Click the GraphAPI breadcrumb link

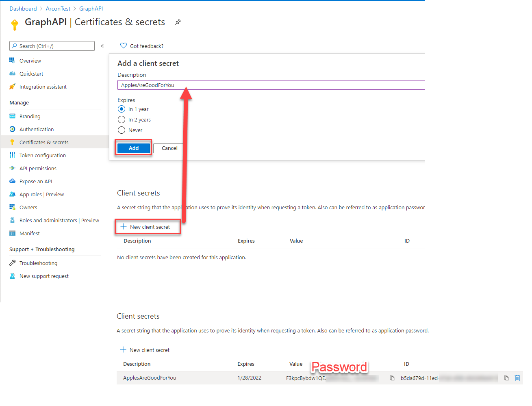point(91,9)
